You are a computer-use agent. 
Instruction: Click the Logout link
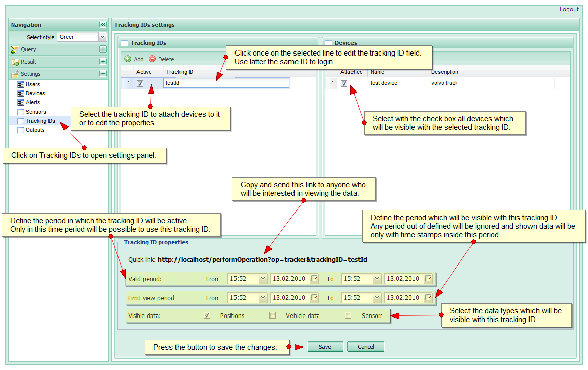point(569,9)
